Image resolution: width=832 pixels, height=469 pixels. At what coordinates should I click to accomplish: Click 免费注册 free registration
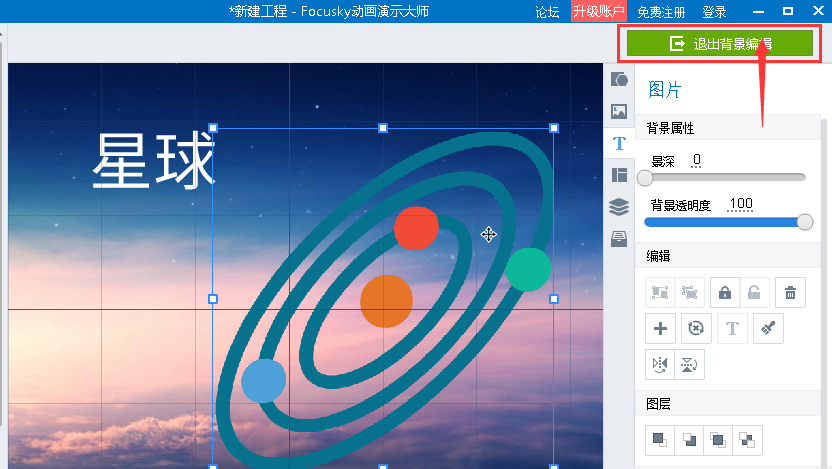pos(661,12)
